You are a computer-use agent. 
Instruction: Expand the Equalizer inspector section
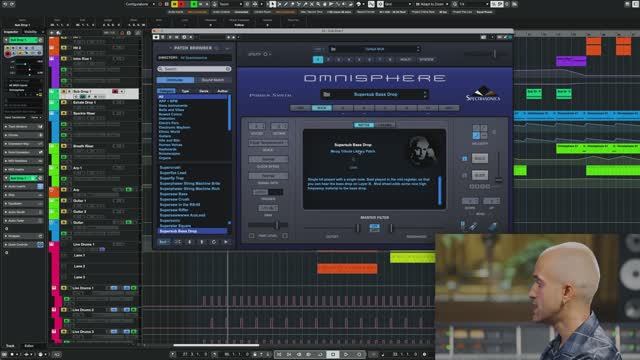23,204
